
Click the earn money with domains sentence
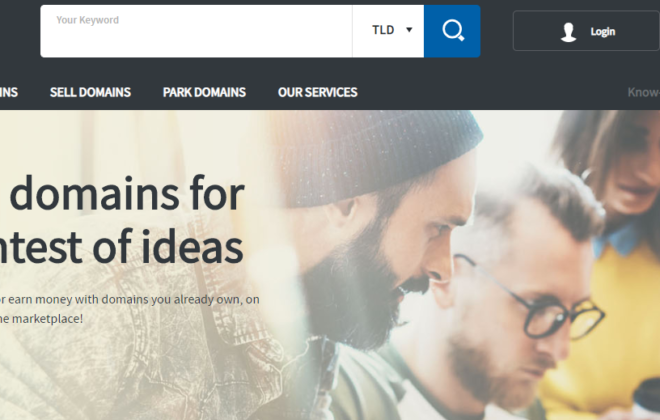coord(130,300)
